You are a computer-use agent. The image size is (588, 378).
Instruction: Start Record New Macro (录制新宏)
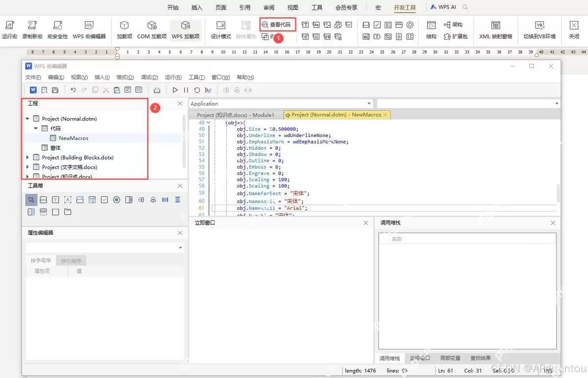(x=32, y=29)
